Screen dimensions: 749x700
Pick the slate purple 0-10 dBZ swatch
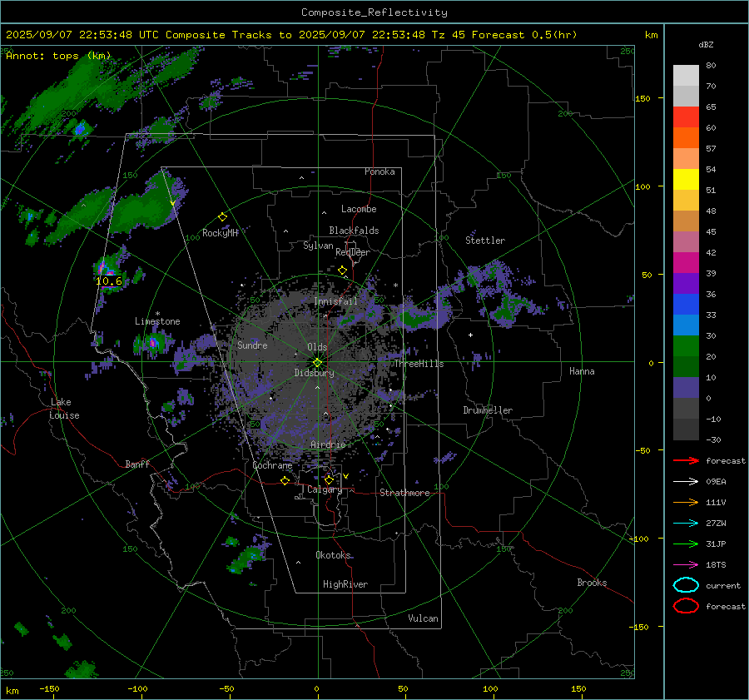pos(686,388)
